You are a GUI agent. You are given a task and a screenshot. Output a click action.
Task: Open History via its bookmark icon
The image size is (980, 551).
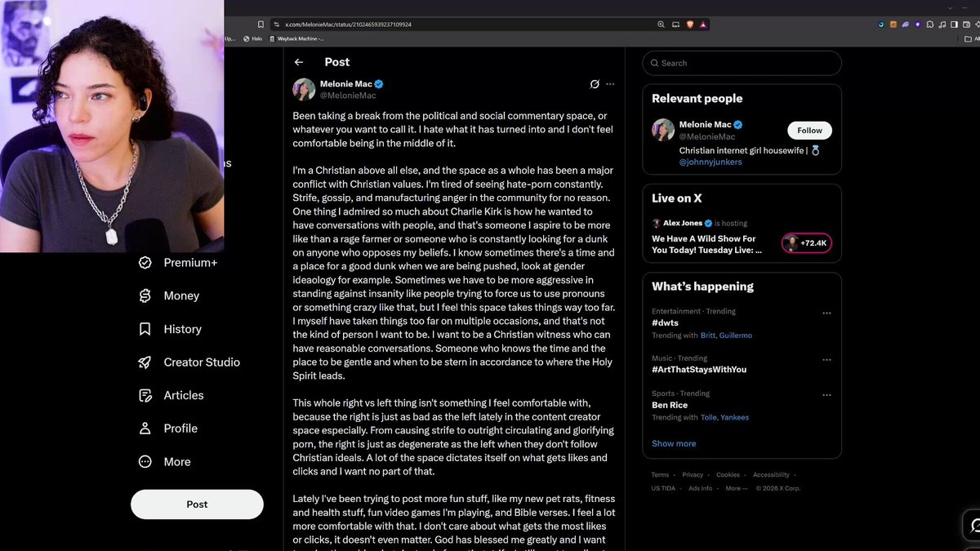pos(145,329)
